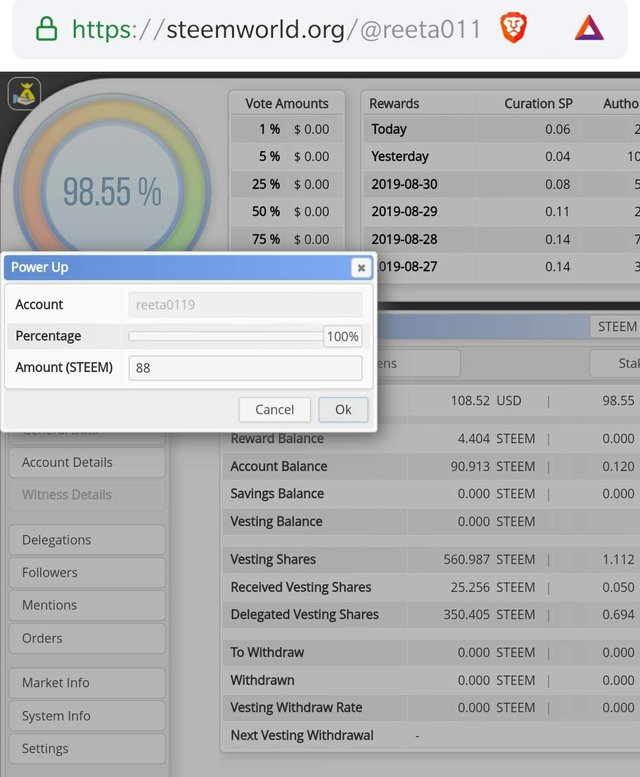Click the Vesting Withdraw Rate label
Viewport: 640px width, 777px height.
coord(296,708)
